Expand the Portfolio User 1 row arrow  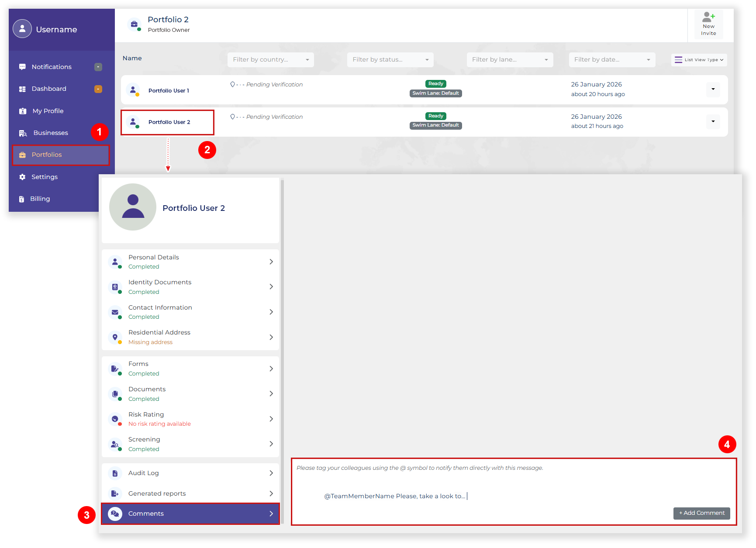pyautogui.click(x=713, y=89)
